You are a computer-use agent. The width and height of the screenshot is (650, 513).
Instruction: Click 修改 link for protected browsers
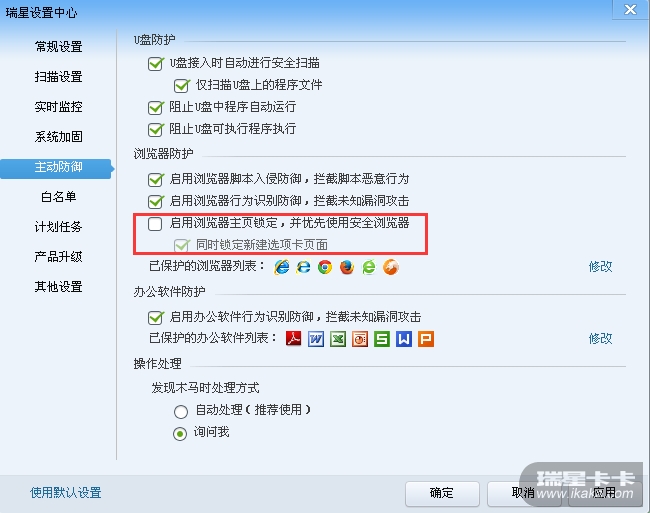[x=600, y=266]
